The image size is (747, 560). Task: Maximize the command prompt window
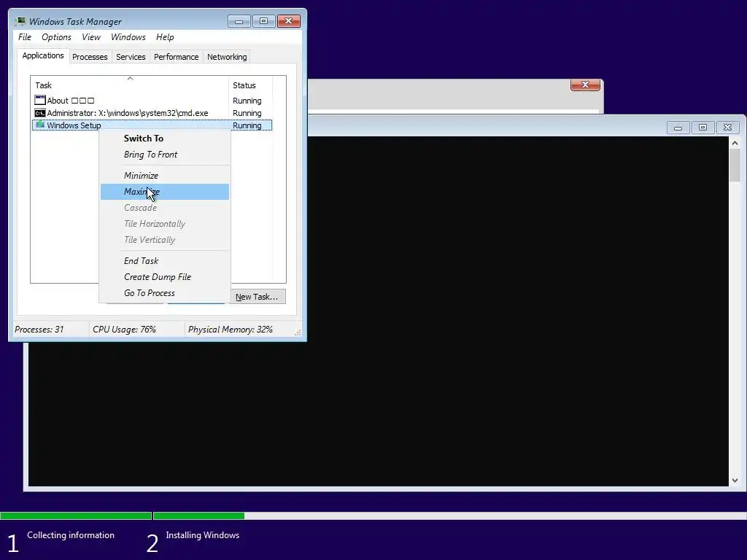point(703,128)
